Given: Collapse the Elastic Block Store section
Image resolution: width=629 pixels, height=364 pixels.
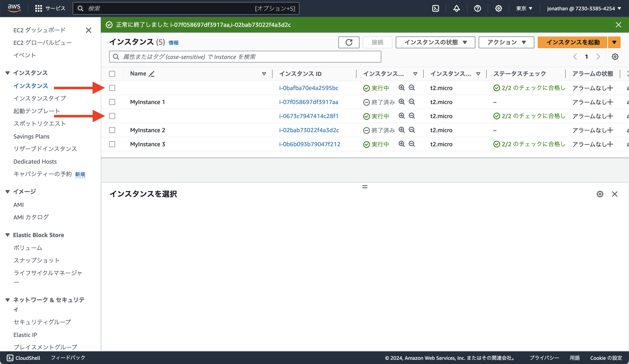Looking at the screenshot, I should click(x=7, y=235).
